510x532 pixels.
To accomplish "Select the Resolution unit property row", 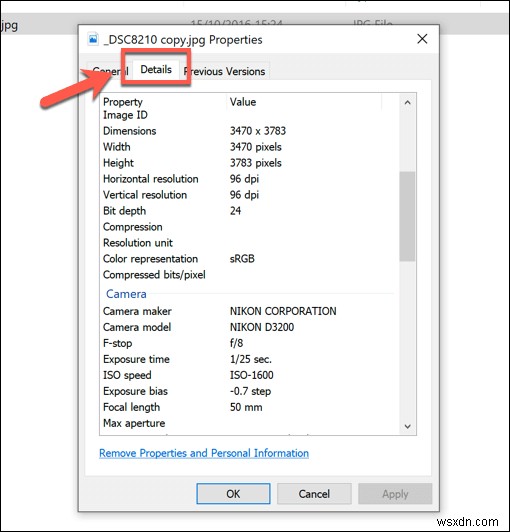I will click(x=249, y=243).
